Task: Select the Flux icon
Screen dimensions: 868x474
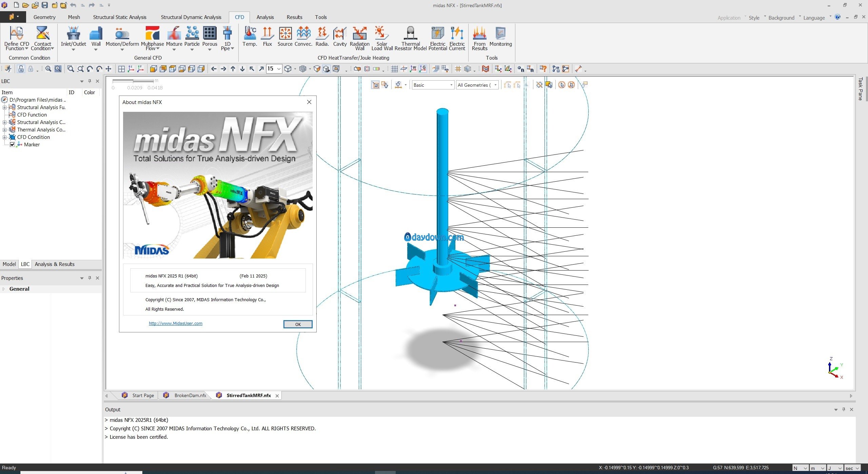Action: 267,36
